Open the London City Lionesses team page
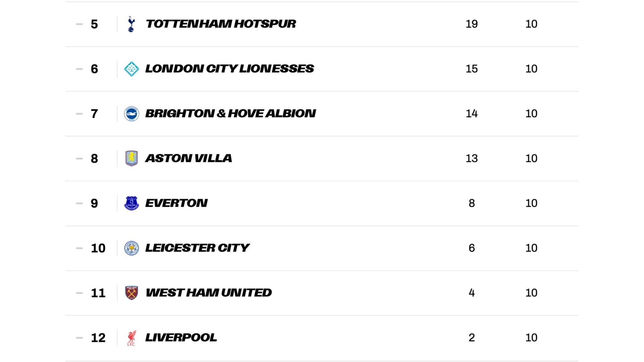This screenshot has height=362, width=644. pos(229,69)
